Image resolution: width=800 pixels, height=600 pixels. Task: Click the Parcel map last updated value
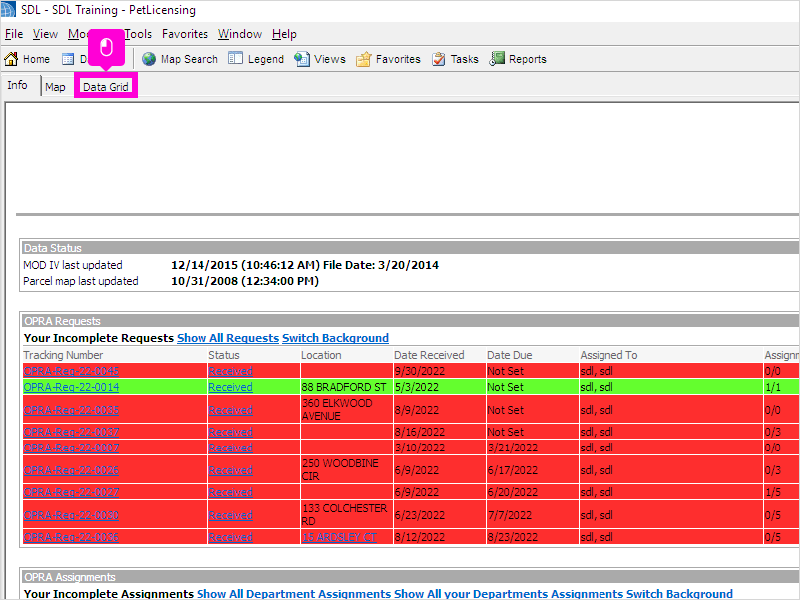pyautogui.click(x=245, y=281)
